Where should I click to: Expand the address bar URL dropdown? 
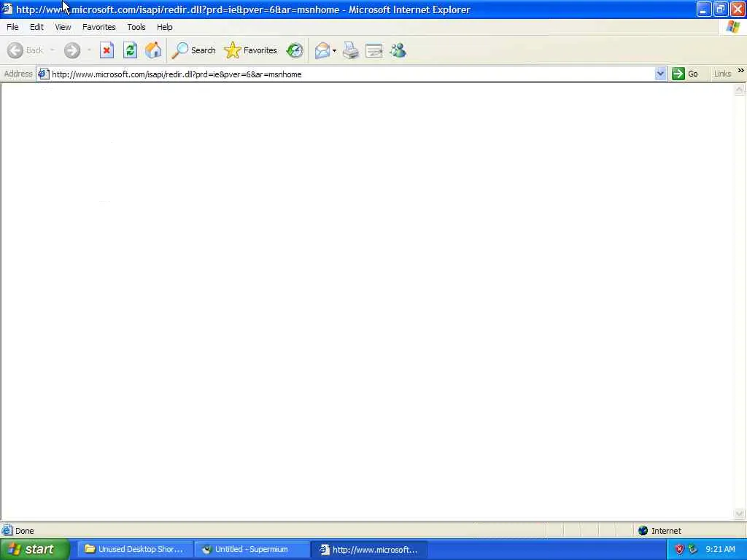[660, 74]
